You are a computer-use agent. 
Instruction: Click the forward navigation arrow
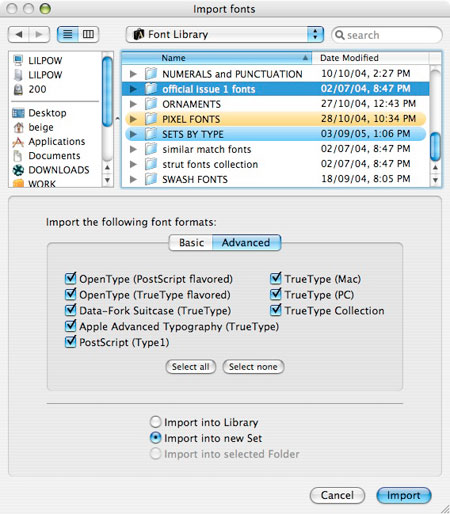pyautogui.click(x=39, y=34)
